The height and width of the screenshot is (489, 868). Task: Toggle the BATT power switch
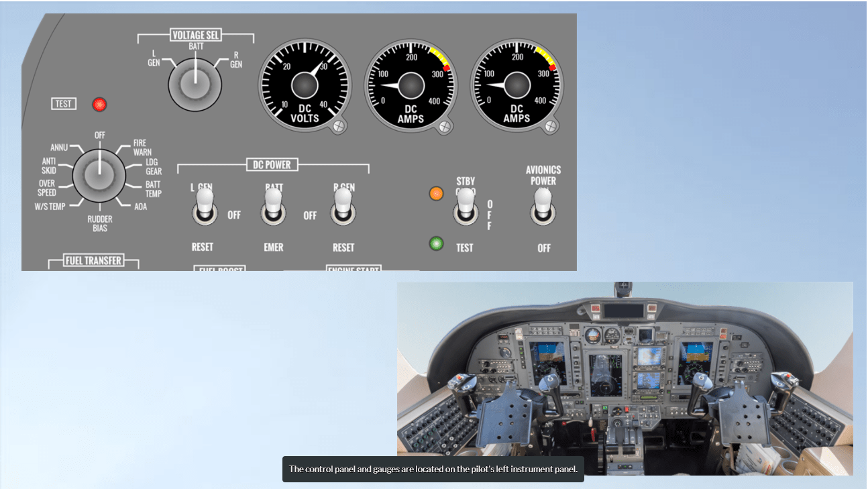click(273, 205)
